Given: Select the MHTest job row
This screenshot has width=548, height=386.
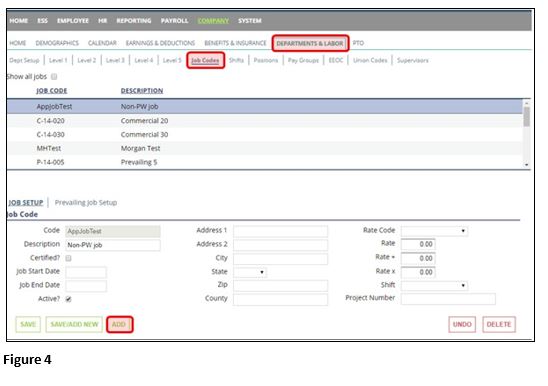Looking at the screenshot, I should coord(264,148).
